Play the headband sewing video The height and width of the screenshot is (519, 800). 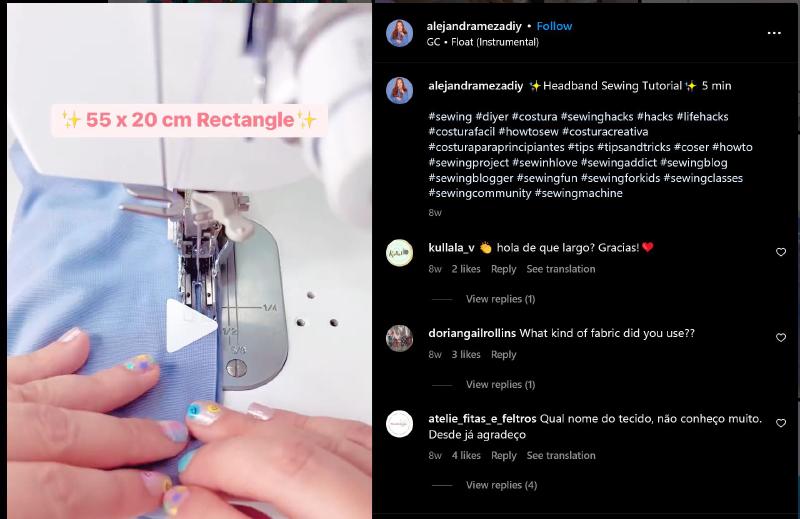point(191,326)
